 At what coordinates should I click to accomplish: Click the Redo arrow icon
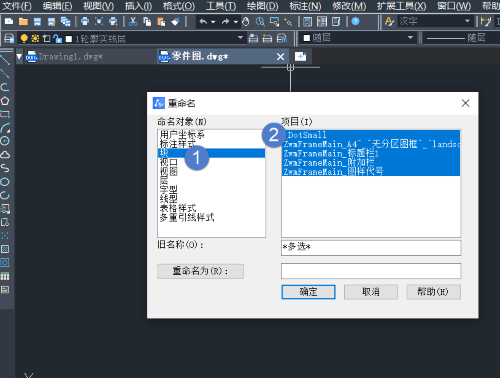click(226, 22)
